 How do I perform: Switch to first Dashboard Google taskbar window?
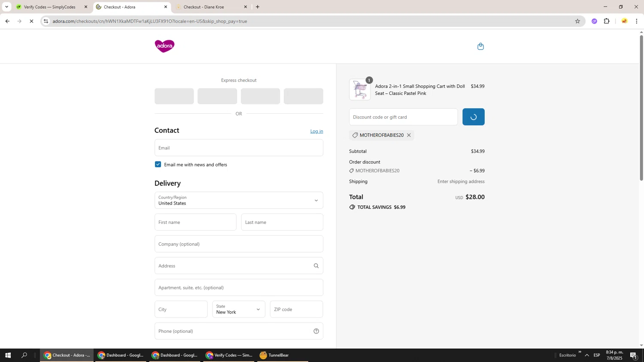[121, 355]
